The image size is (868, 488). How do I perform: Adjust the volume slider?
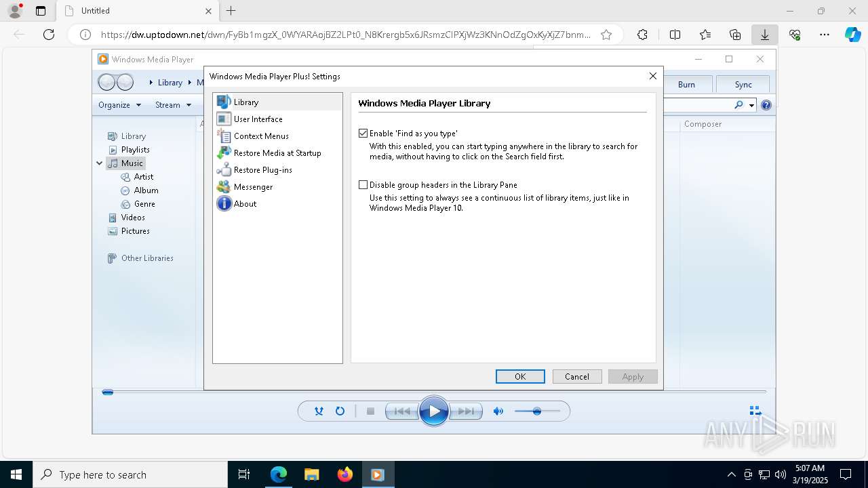click(x=537, y=411)
